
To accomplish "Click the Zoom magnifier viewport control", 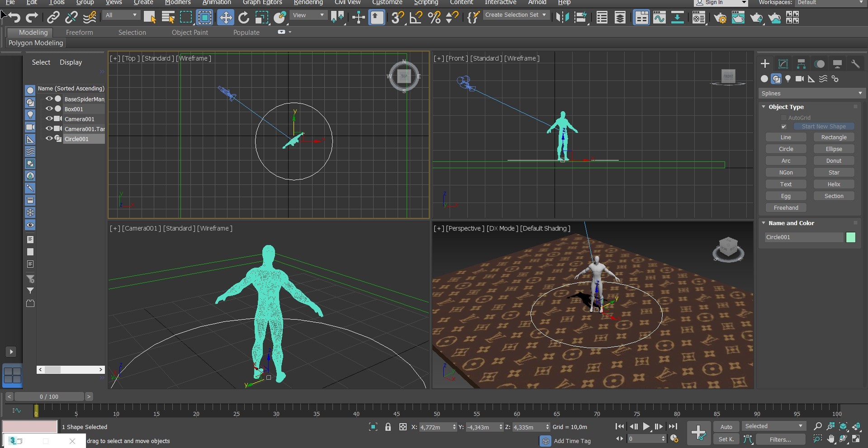I will (817, 426).
